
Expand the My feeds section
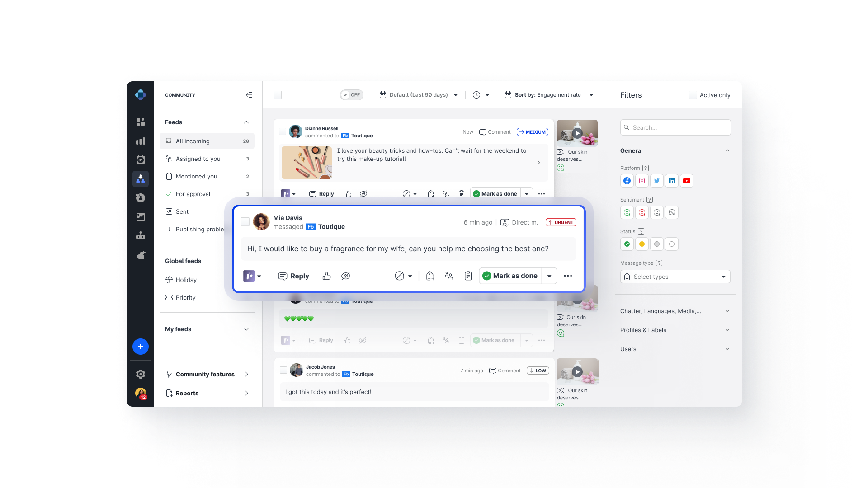tap(246, 329)
